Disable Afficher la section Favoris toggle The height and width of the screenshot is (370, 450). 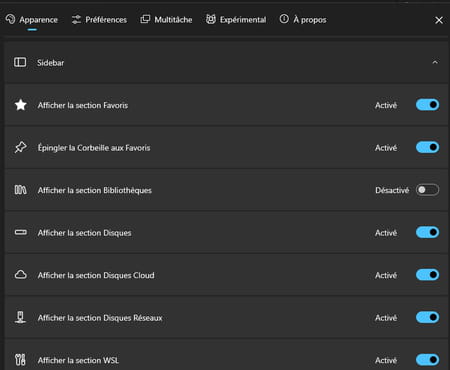coord(427,105)
